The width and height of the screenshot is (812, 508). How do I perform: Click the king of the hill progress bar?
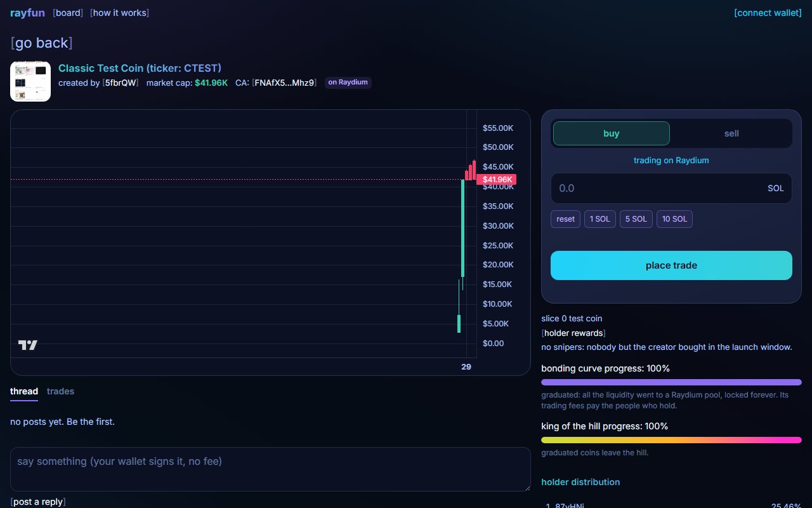point(671,440)
